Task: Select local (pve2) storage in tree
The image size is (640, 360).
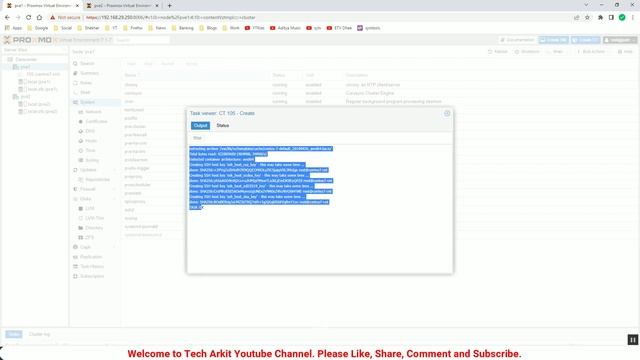Action: click(38, 104)
